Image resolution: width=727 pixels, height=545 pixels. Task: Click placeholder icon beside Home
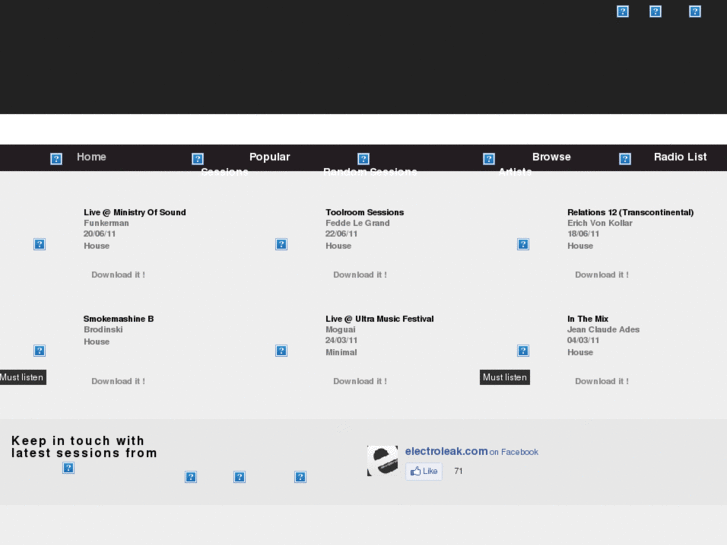[x=56, y=159]
